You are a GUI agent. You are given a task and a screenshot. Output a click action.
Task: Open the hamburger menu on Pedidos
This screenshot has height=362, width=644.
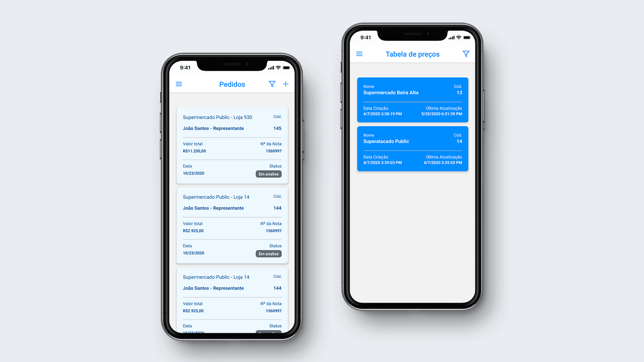tap(179, 84)
